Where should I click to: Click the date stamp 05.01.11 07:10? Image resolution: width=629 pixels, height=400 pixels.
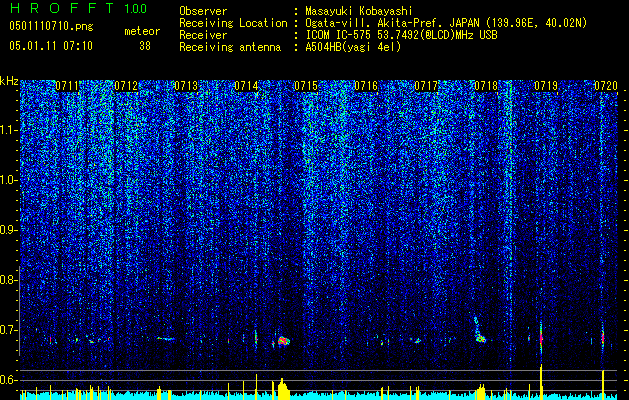[51, 46]
